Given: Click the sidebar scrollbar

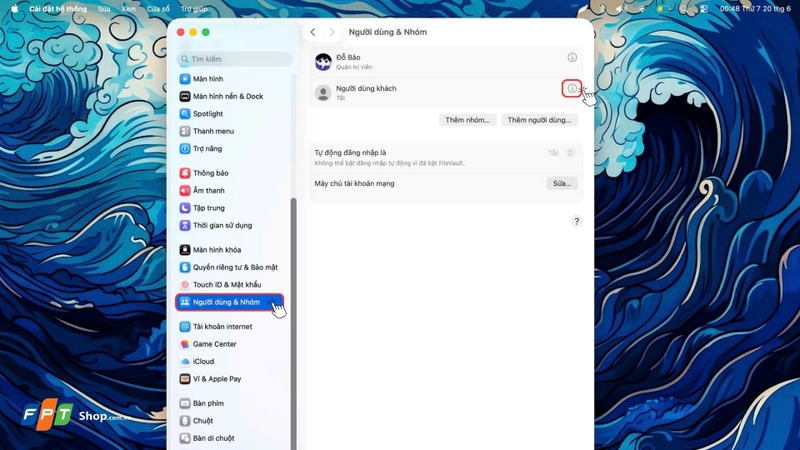Looking at the screenshot, I should tap(293, 321).
